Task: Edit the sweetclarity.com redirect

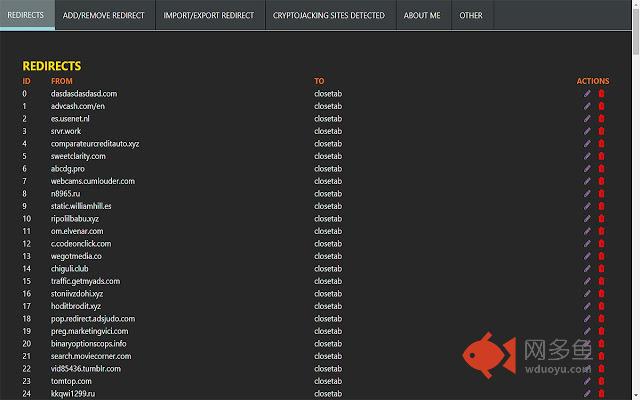Action: 587,156
